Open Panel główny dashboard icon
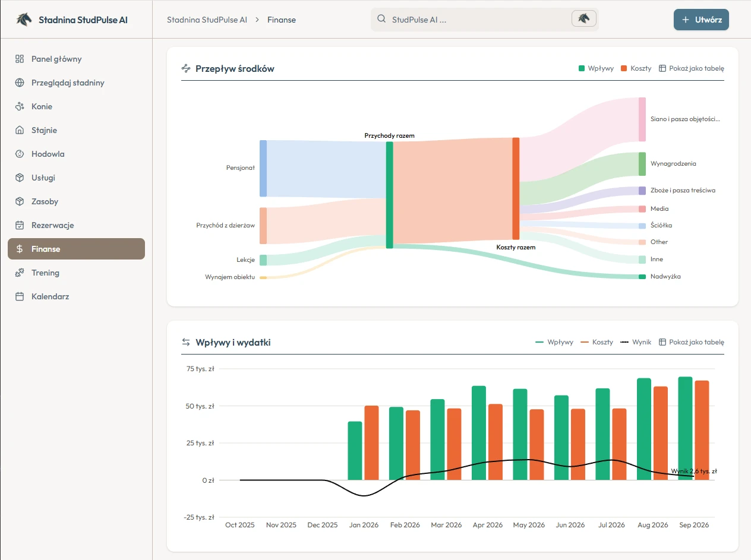 [x=20, y=59]
